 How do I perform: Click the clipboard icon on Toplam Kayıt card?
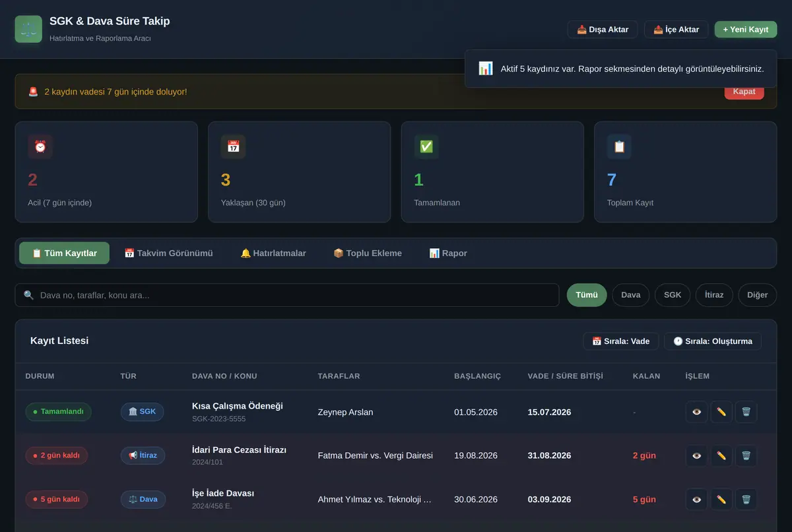pyautogui.click(x=619, y=147)
